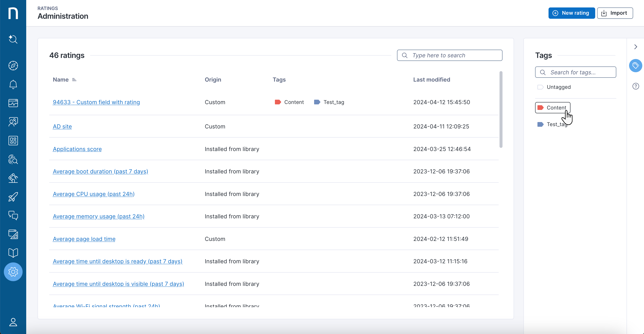This screenshot has height=334, width=644.
Task: Click the Content tag in first row
Action: tap(289, 102)
